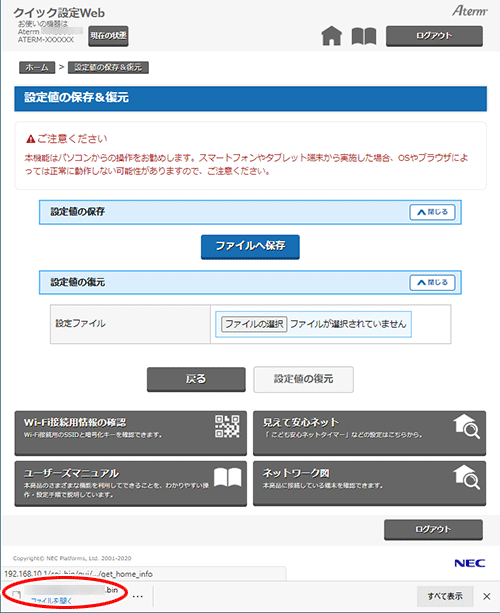
Task: Click the top ログアウト button
Action: (x=434, y=36)
